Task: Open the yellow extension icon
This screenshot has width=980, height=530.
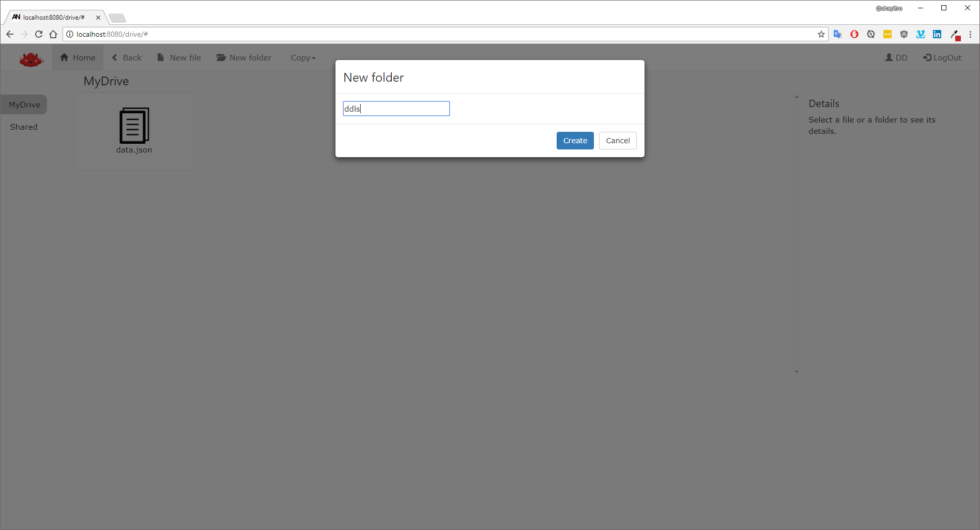Action: tap(887, 34)
